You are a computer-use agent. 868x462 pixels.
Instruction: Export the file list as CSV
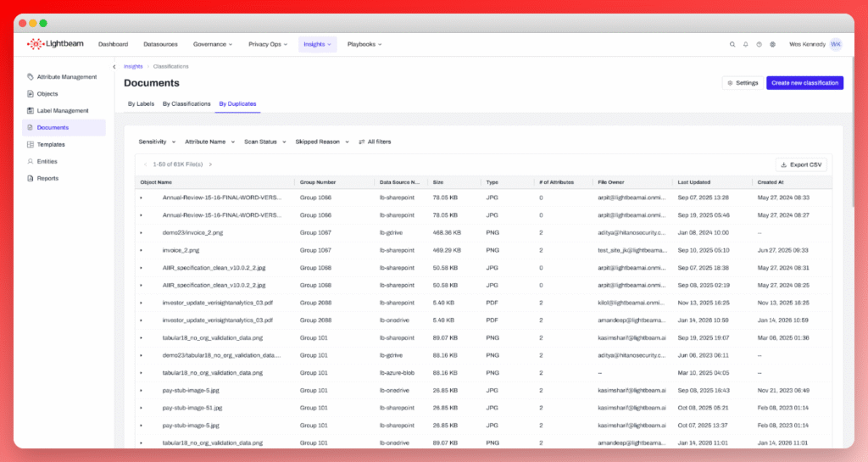[x=801, y=164]
